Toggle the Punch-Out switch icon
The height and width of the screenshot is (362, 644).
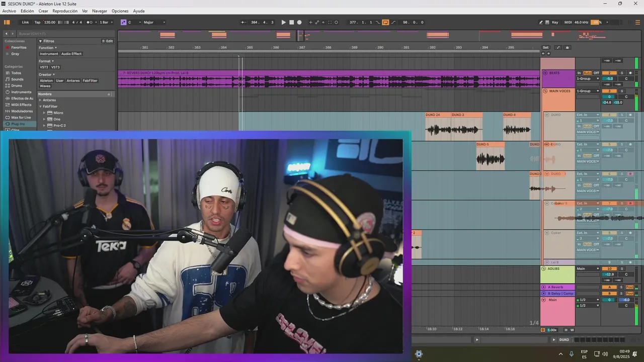[393, 22]
